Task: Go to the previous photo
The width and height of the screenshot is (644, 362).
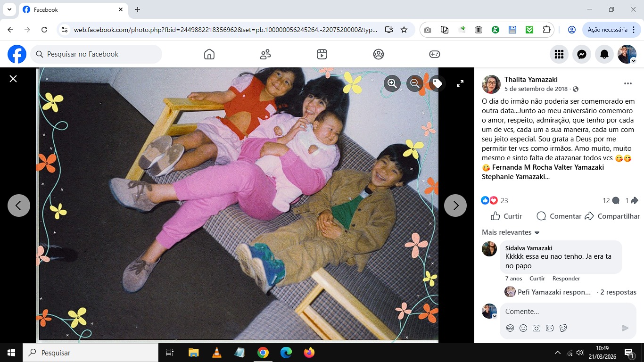Action: [x=19, y=206]
